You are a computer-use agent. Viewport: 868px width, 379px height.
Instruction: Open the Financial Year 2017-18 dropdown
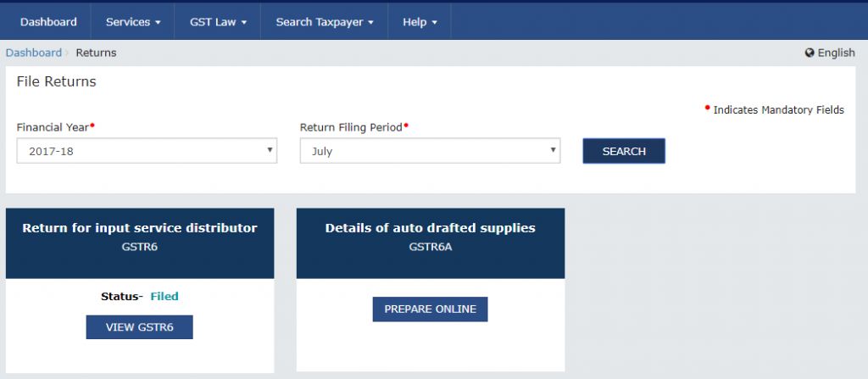coord(147,151)
